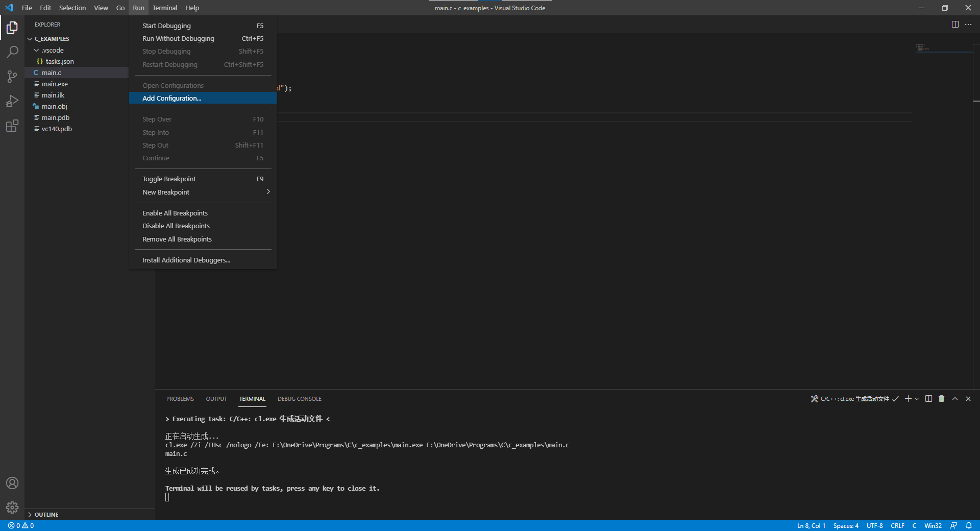This screenshot has height=531, width=980.
Task: Switch to the PROBLEMS tab
Action: click(x=180, y=399)
